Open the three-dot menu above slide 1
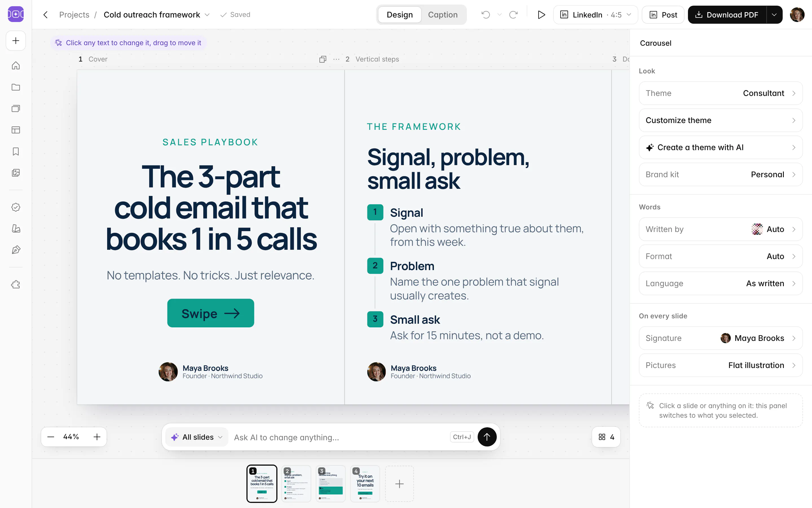The height and width of the screenshot is (508, 812). (336, 59)
